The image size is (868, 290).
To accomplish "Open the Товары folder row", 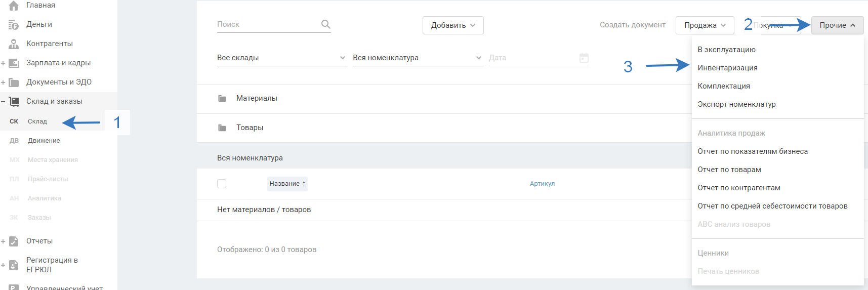I will pos(444,128).
